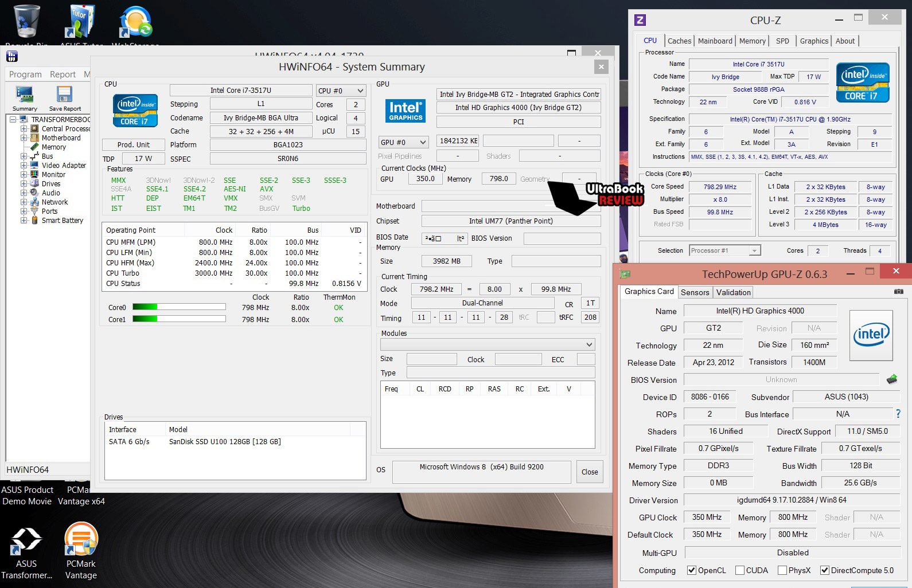912x588 pixels.
Task: Click the OS version field
Action: pyautogui.click(x=482, y=472)
